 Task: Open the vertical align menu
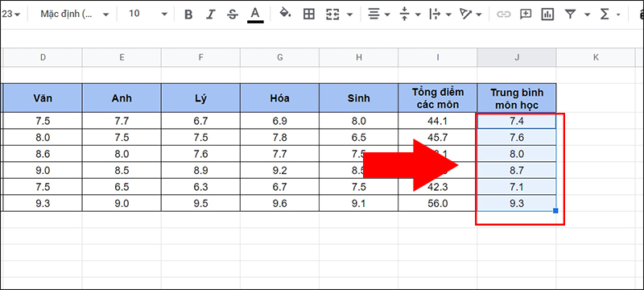(410, 14)
